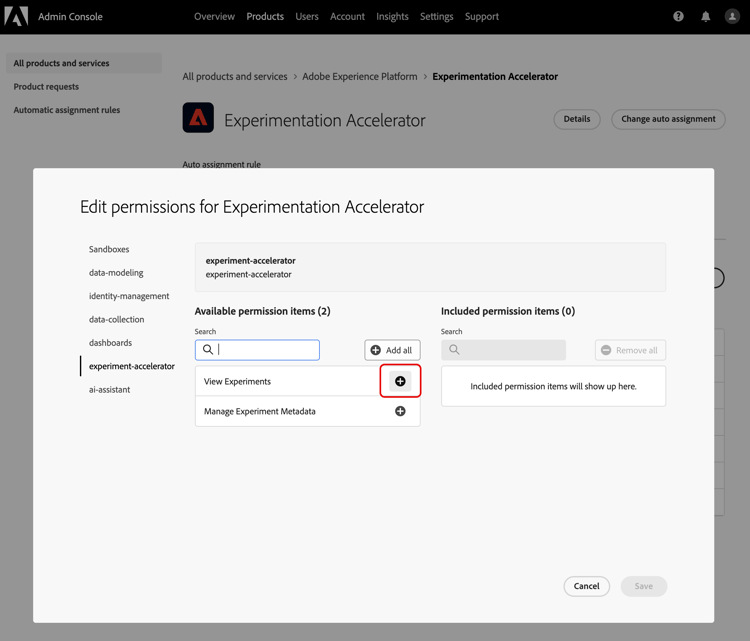Click the search magnifier in Included items search
This screenshot has width=750, height=641.
(454, 350)
